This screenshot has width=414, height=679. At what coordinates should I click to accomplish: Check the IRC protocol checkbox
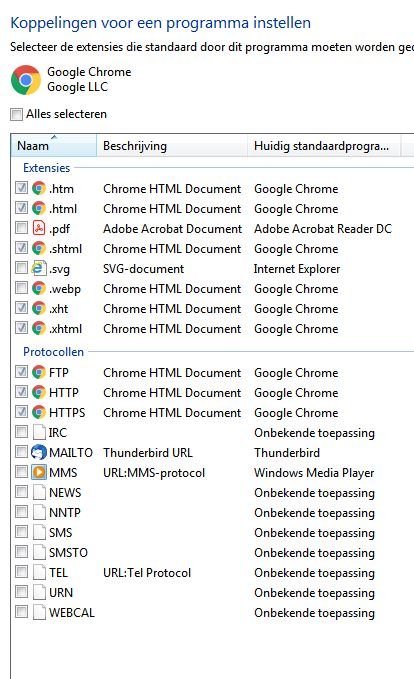(x=21, y=431)
